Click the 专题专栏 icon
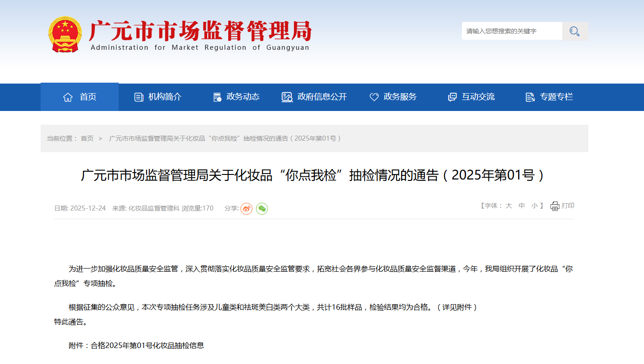This screenshot has width=644, height=364. click(x=530, y=97)
